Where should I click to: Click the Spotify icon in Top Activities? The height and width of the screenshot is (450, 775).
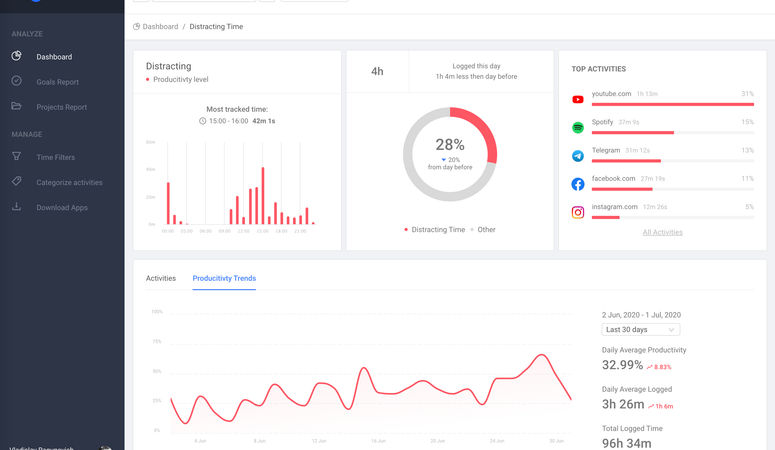(578, 128)
